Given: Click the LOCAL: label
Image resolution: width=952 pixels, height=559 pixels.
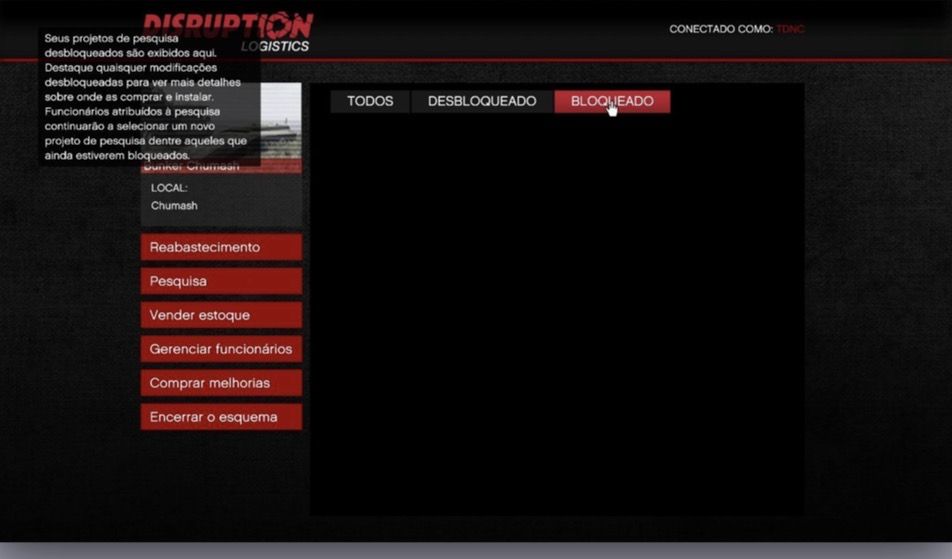Looking at the screenshot, I should click(169, 188).
